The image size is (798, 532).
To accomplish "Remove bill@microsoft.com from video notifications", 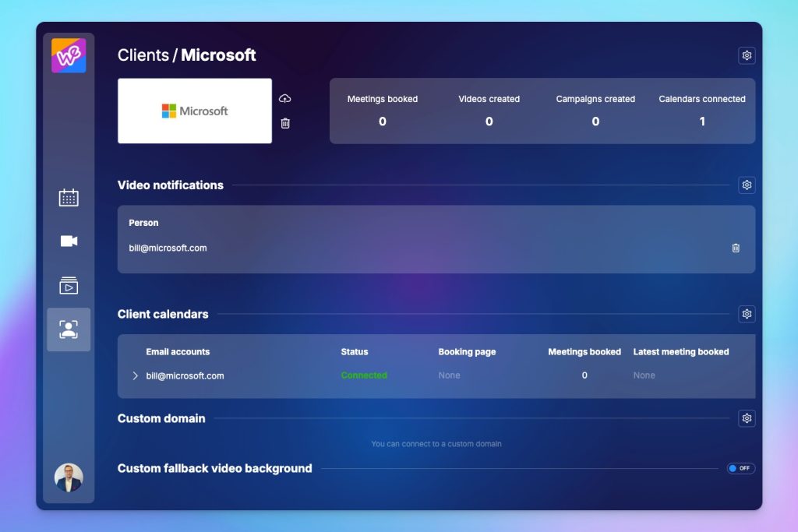I will [x=736, y=248].
